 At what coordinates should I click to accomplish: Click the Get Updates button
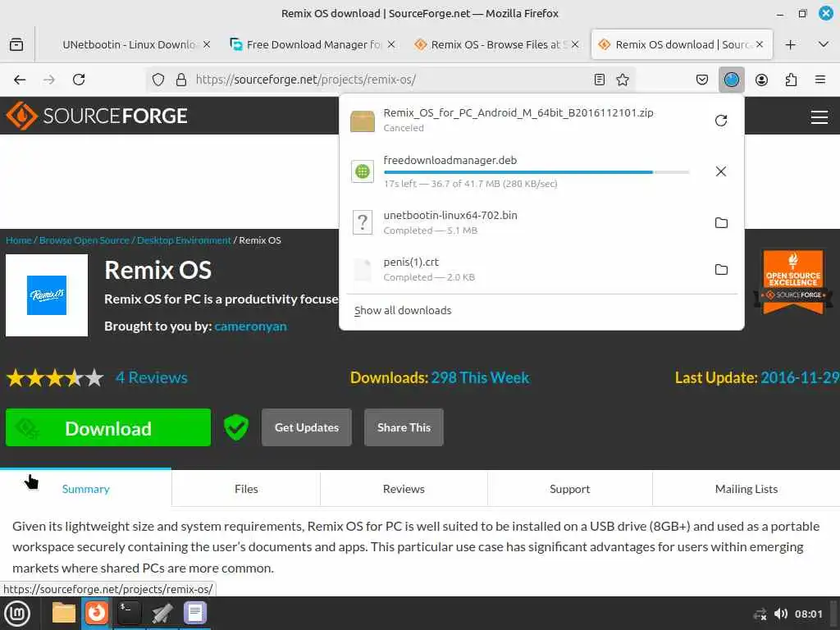pos(307,427)
